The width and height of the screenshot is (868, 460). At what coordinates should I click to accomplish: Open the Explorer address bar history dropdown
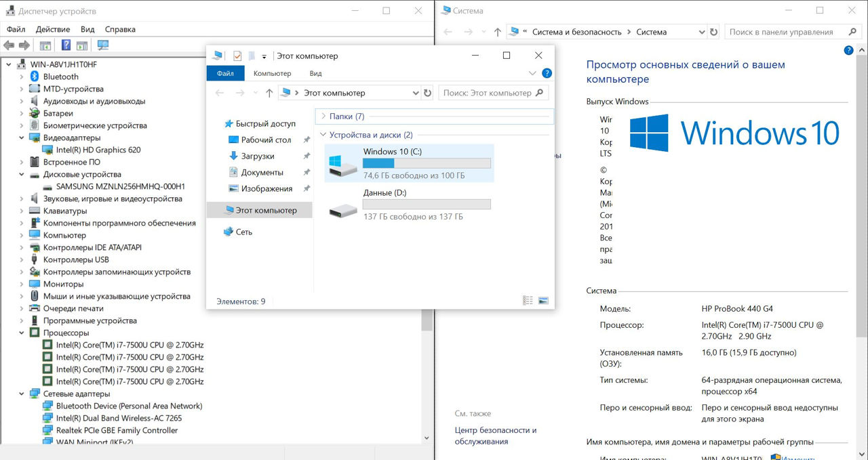tap(416, 93)
